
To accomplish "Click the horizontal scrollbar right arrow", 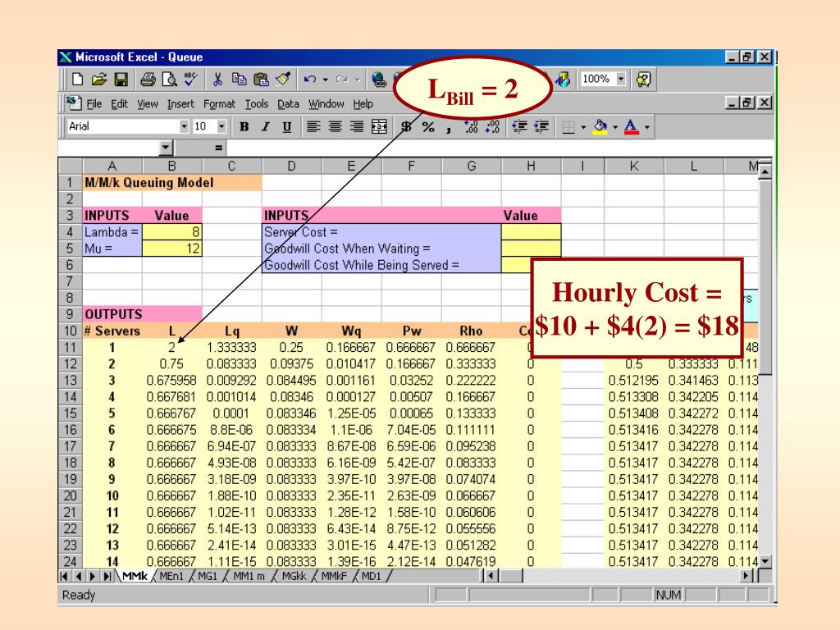I will [x=746, y=576].
